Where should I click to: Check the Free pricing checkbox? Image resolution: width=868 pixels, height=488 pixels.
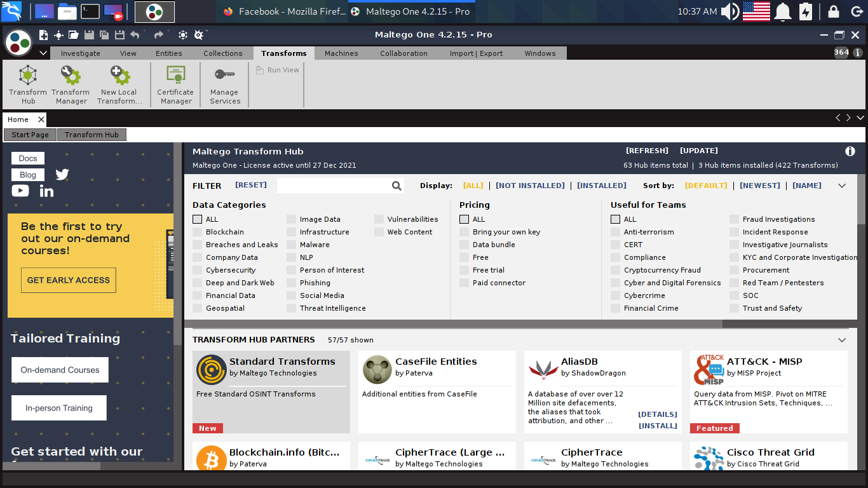465,257
